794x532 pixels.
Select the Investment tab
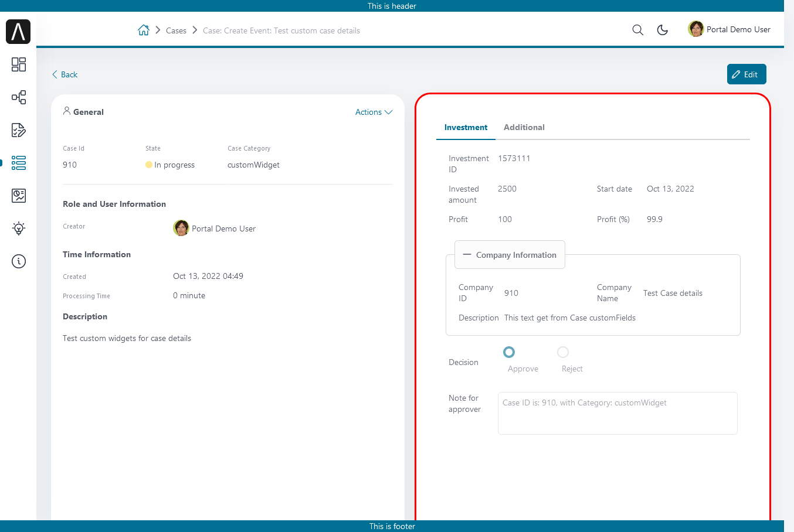pos(466,127)
